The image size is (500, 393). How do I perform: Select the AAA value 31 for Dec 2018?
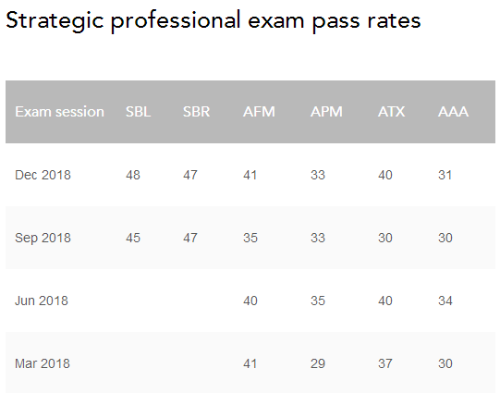coord(445,175)
